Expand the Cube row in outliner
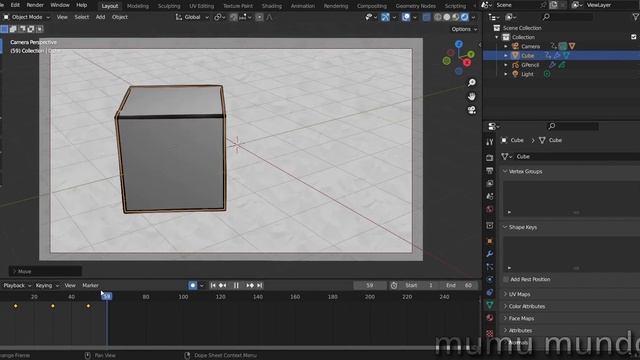 click(x=506, y=56)
